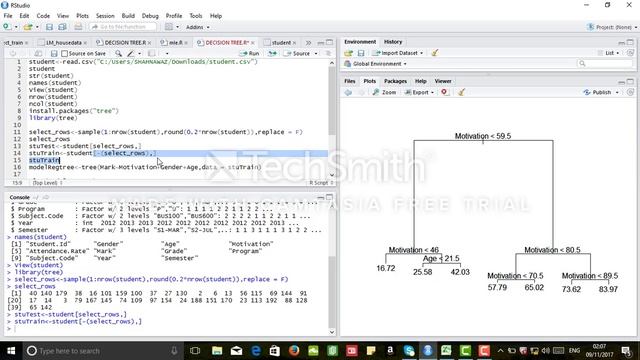Click the Import Dataset button

tap(398, 53)
